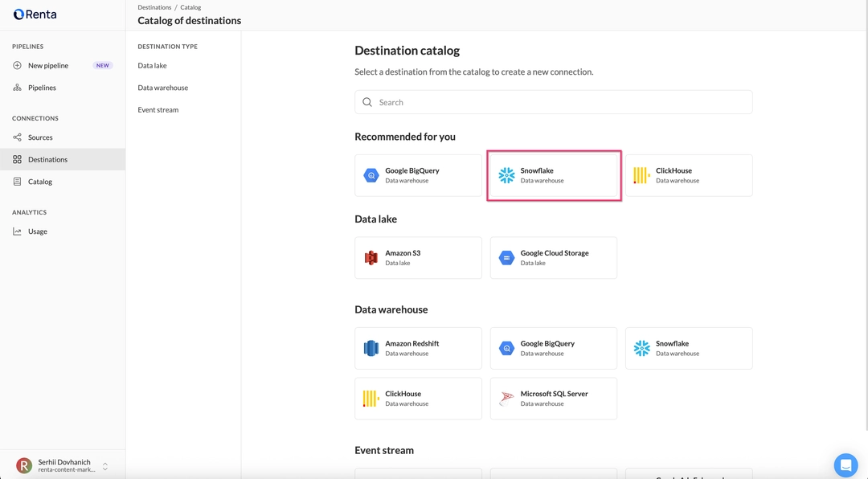This screenshot has height=479, width=868.
Task: Go to Pipelines in the sidebar
Action: [x=42, y=88]
